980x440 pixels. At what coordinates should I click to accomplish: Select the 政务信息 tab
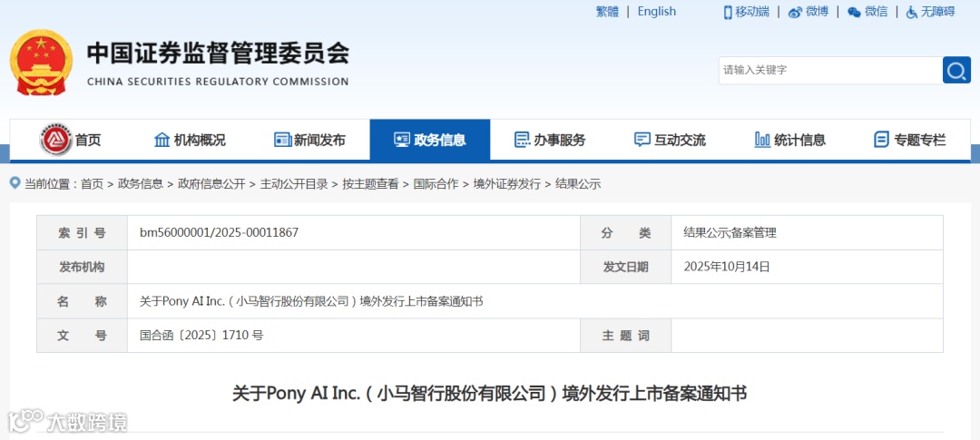(430, 140)
